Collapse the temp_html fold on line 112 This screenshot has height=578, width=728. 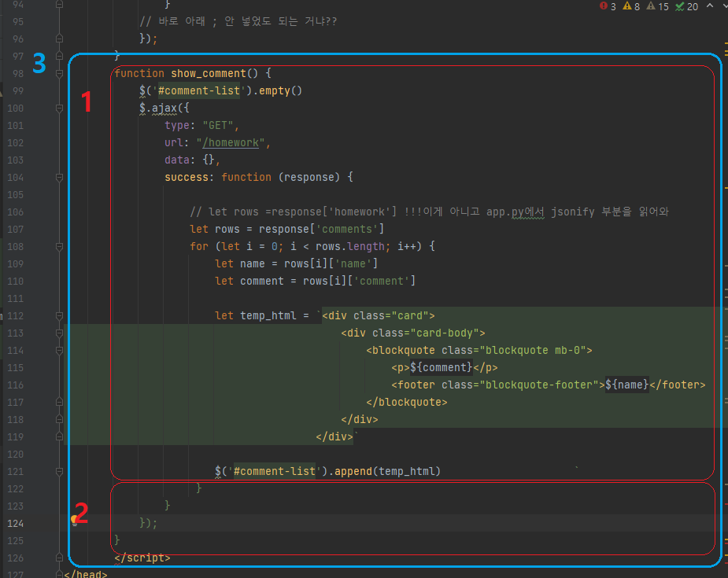point(60,316)
